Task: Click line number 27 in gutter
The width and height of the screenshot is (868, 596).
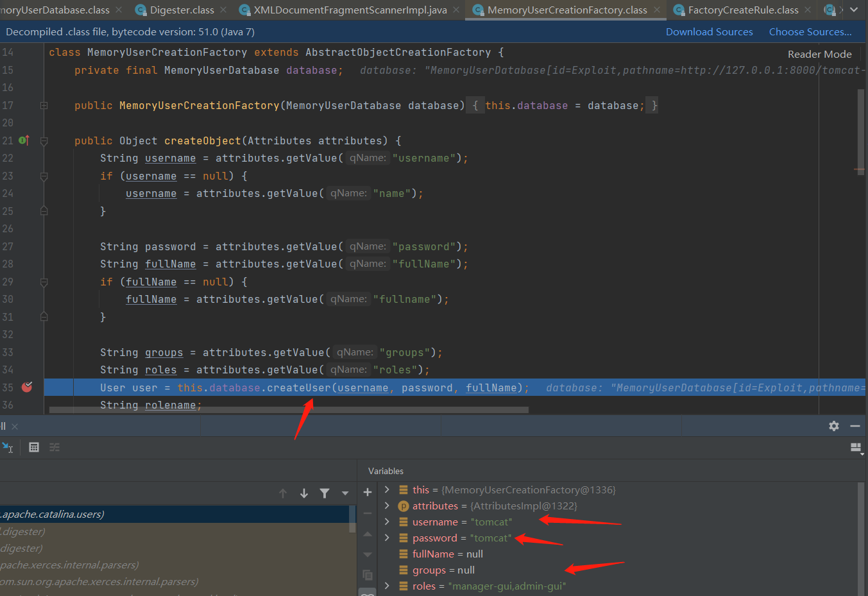Action: [x=8, y=246]
